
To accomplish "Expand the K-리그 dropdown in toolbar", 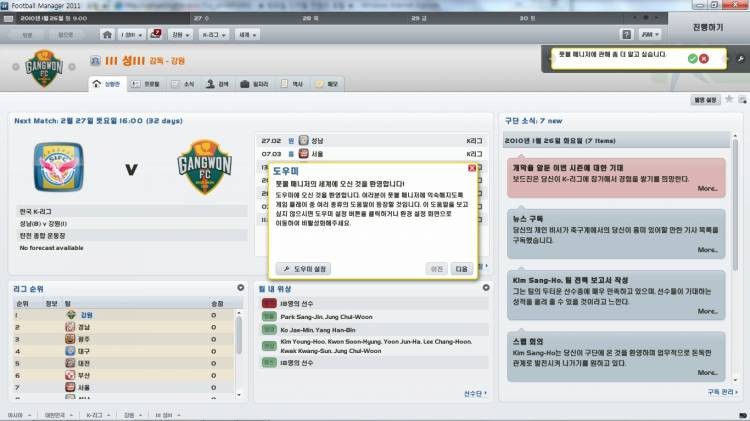I will [x=212, y=33].
